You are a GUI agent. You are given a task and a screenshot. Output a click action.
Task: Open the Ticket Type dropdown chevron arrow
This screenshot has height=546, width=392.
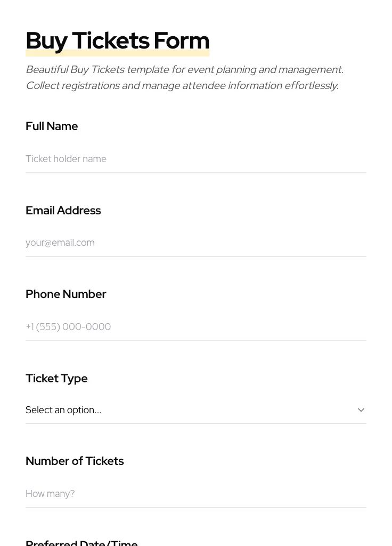point(361,410)
